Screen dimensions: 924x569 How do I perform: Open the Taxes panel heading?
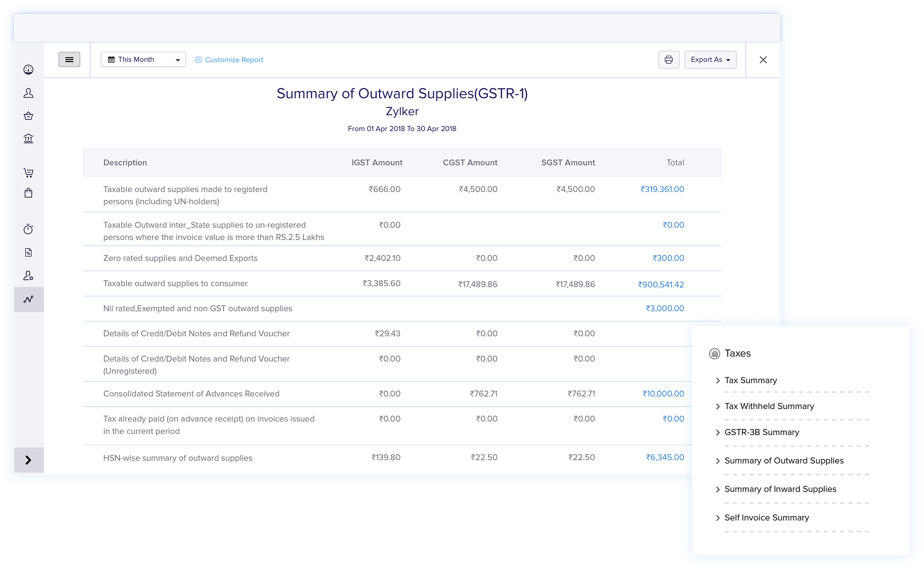737,353
